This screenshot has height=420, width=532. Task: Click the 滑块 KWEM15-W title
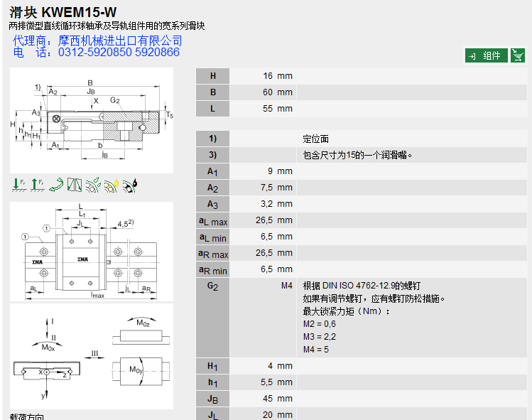[64, 12]
